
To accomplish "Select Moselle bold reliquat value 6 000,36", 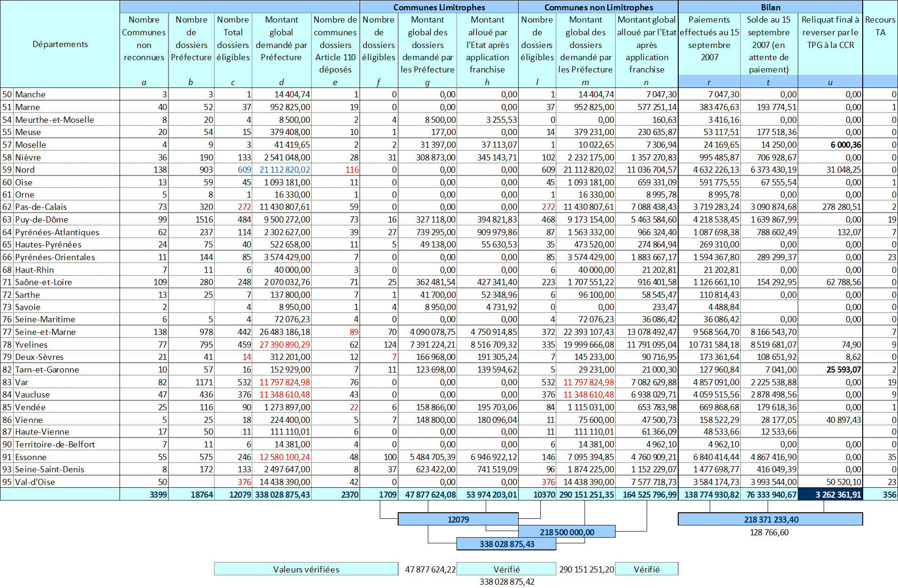I will pyautogui.click(x=845, y=145).
